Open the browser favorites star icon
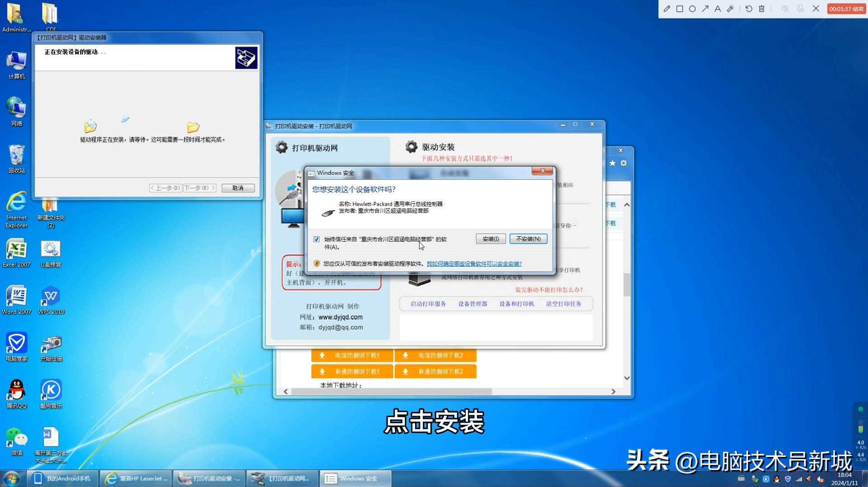This screenshot has width=868, height=487. point(612,163)
